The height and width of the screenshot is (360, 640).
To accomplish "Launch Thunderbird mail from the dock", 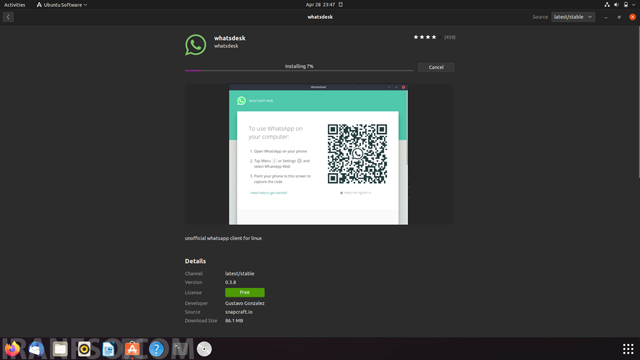I will click(x=36, y=349).
